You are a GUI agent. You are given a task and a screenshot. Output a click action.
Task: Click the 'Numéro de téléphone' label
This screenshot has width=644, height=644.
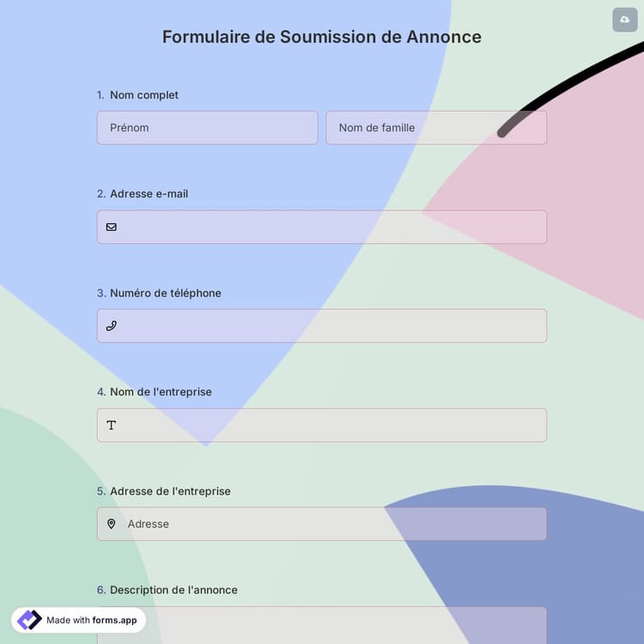pyautogui.click(x=166, y=293)
